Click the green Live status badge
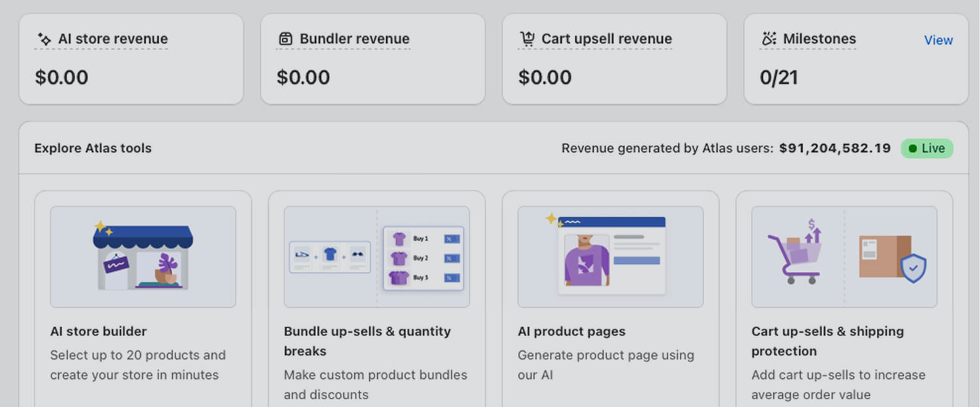 point(926,148)
